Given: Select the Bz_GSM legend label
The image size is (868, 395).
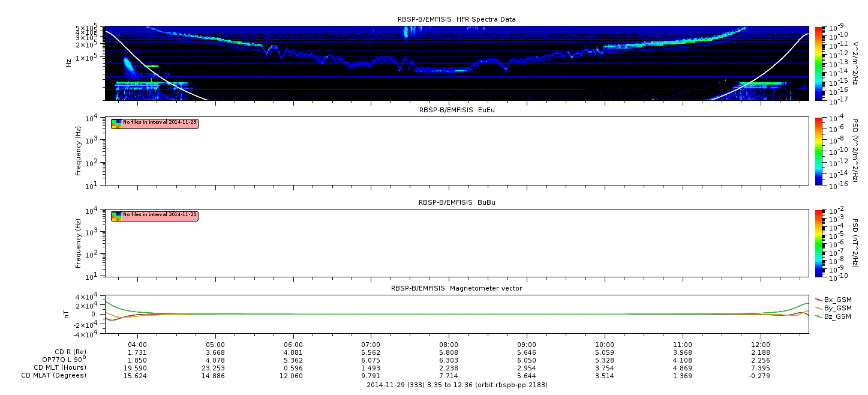Looking at the screenshot, I should 837,316.
